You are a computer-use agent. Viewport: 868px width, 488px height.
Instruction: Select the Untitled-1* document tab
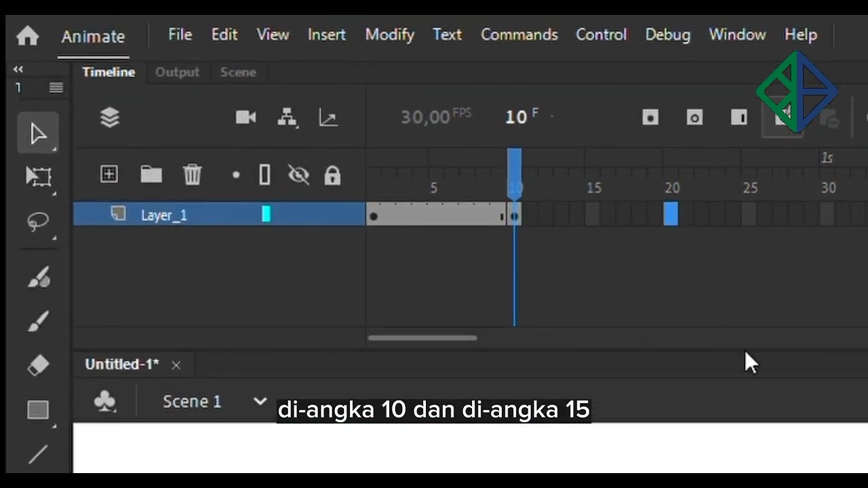(x=122, y=364)
